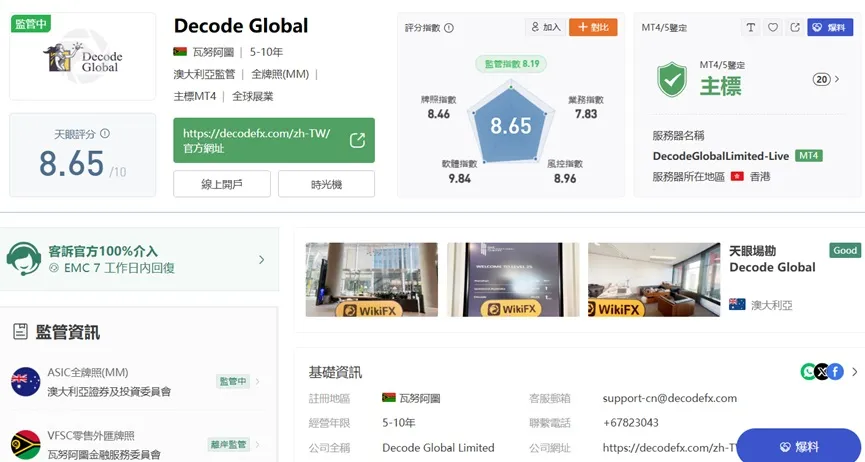Open the 客訴官方100%介入 chevron
Image resolution: width=865 pixels, height=462 pixels.
[x=261, y=259]
